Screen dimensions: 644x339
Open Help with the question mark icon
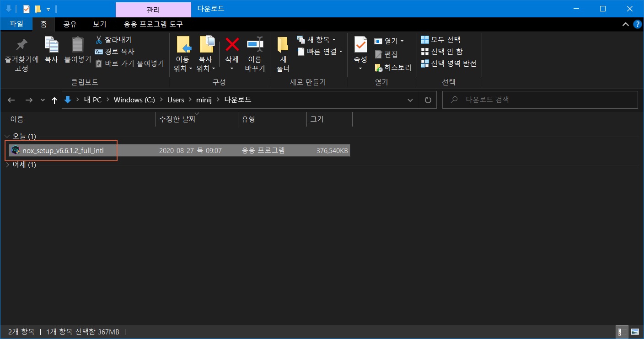637,24
